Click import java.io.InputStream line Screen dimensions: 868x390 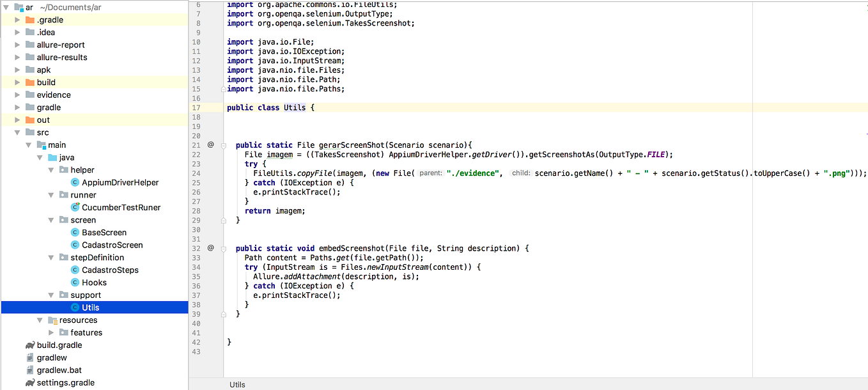[285, 61]
